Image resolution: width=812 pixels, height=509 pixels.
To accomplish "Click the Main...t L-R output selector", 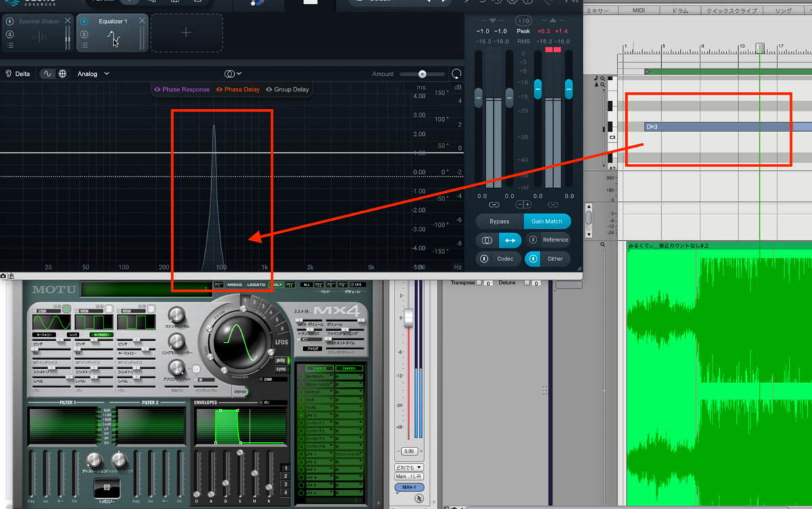I will pos(409,477).
